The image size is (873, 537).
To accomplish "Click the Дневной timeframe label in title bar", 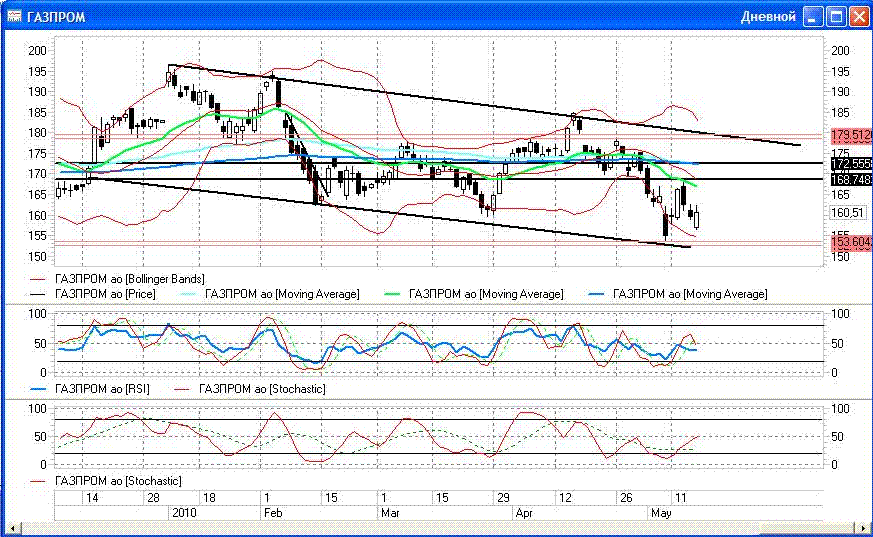I will pyautogui.click(x=768, y=17).
